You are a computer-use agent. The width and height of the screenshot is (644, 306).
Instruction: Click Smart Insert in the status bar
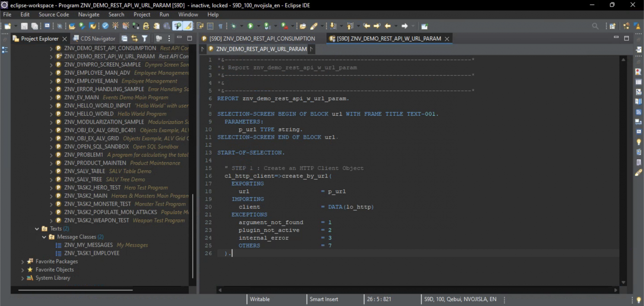pyautogui.click(x=324, y=299)
